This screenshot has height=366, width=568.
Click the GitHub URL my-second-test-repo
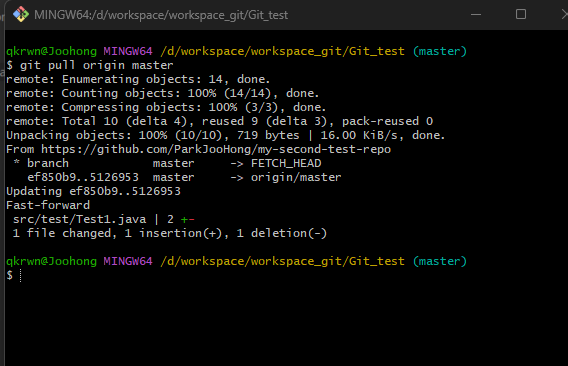click(216, 149)
